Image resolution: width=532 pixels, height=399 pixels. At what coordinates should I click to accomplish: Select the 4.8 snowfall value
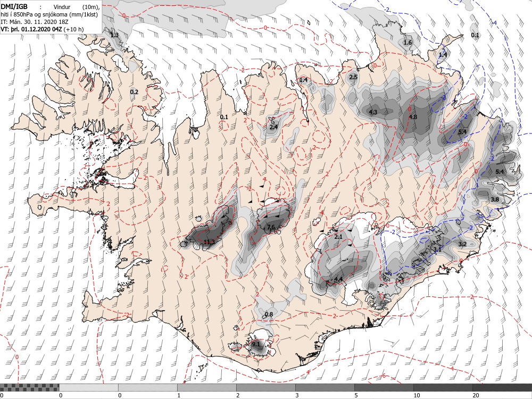(413, 117)
